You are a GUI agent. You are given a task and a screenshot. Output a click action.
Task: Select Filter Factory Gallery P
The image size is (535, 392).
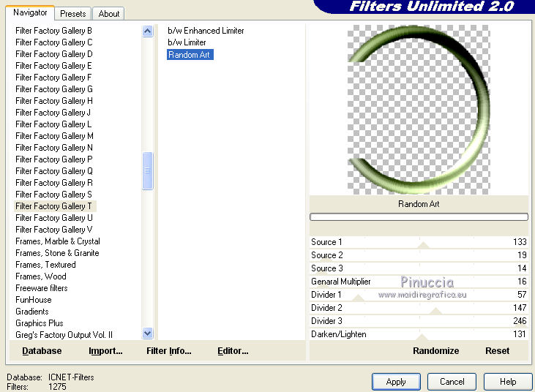(54, 159)
